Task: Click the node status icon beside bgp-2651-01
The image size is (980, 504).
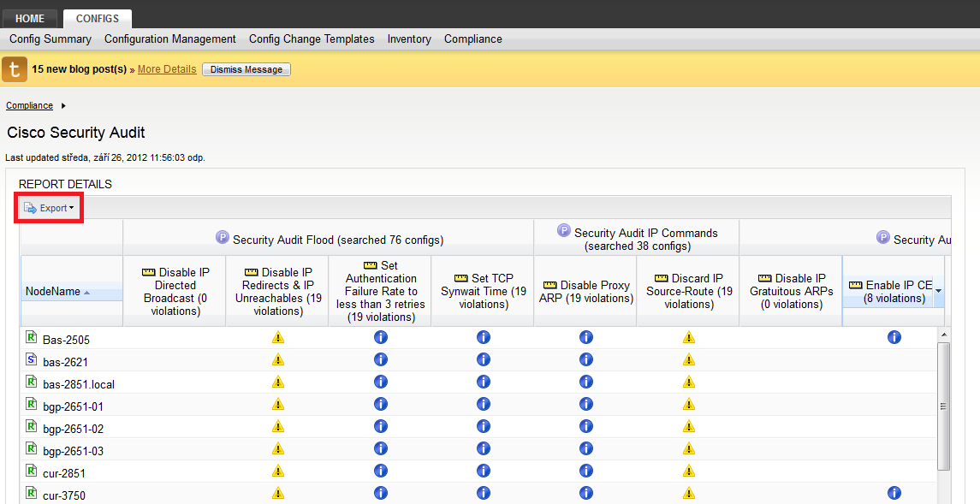Action: click(32, 405)
